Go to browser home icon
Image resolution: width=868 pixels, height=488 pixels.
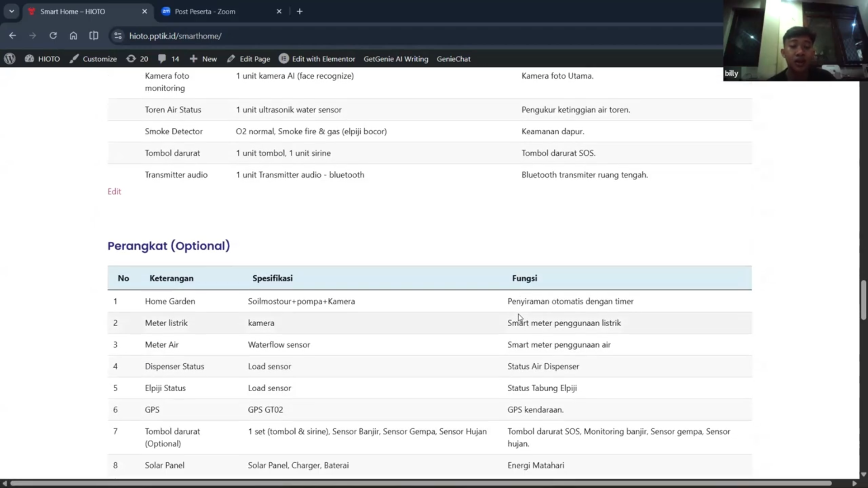[73, 36]
